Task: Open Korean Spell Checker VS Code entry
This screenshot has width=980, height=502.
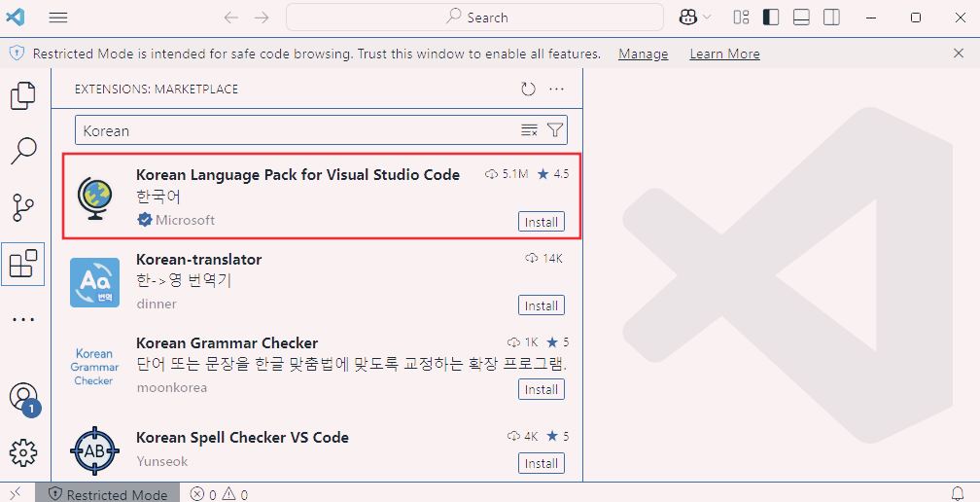Action: point(242,438)
